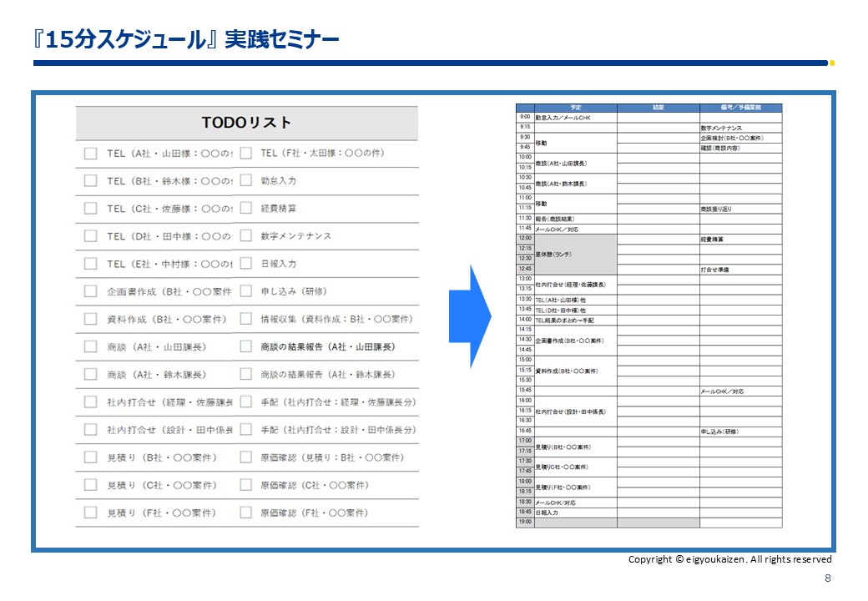This screenshot has height=601, width=868.
Task: Select the 結果 column header in schedule
Action: [659, 108]
